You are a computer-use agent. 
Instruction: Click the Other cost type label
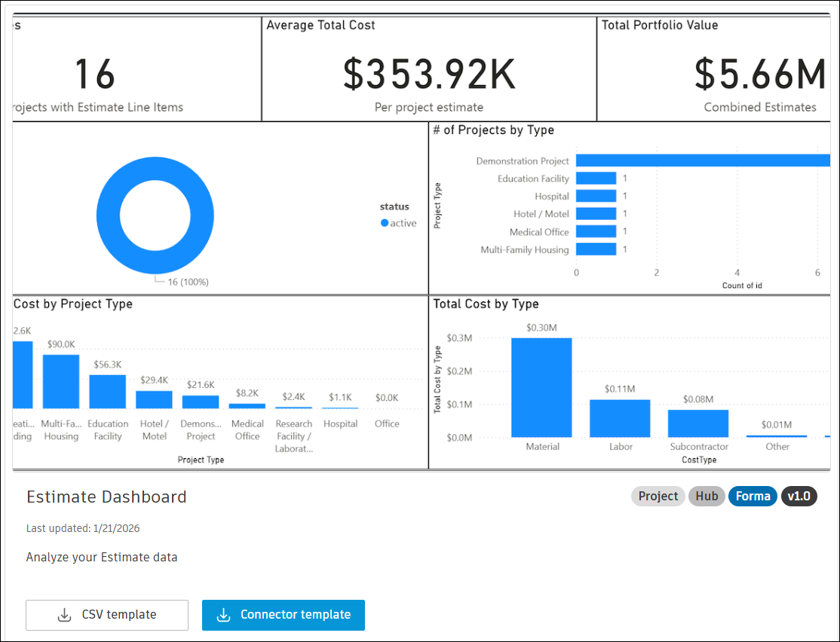click(777, 447)
